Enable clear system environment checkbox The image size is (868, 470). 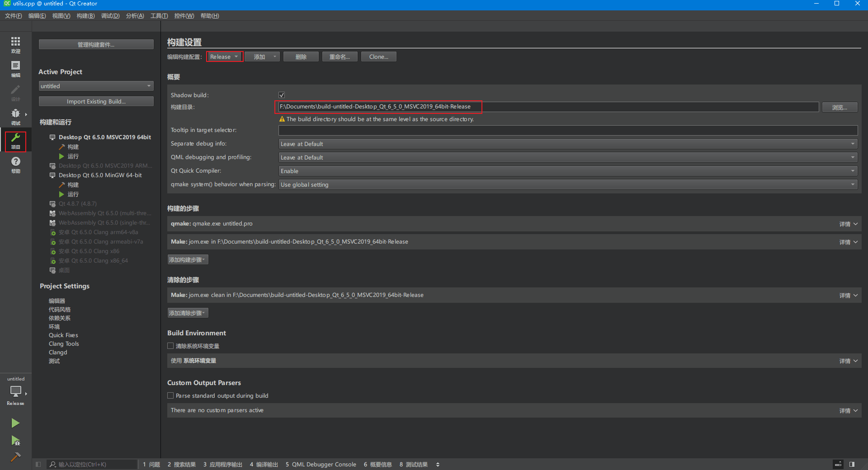click(x=170, y=346)
